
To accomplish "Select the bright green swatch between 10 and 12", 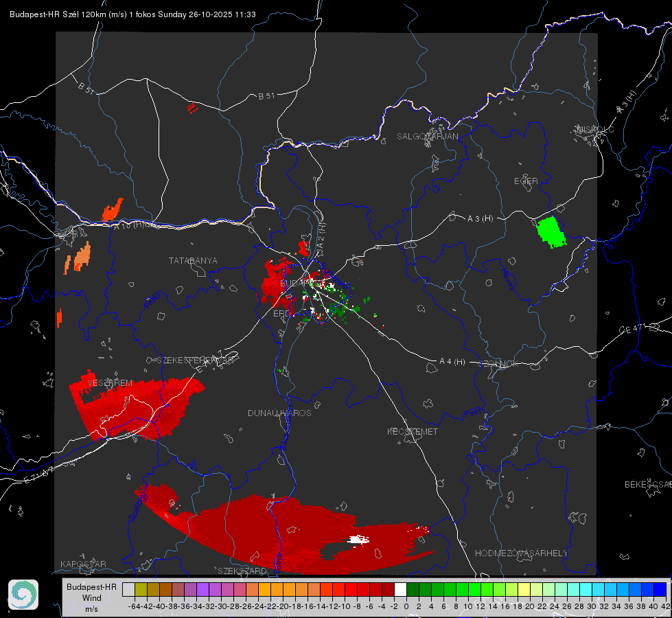I will pyautogui.click(x=474, y=590).
